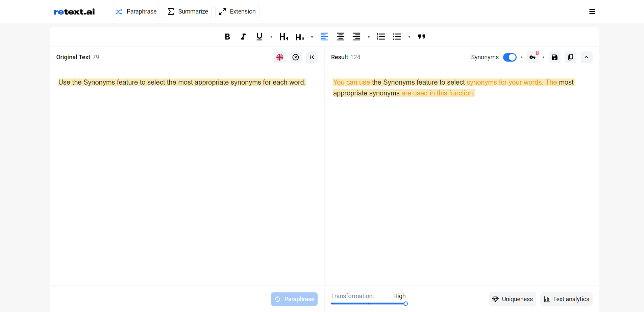Viewport: 644px width, 312px height.
Task: Collapse the result panel with chevron
Action: (x=586, y=57)
